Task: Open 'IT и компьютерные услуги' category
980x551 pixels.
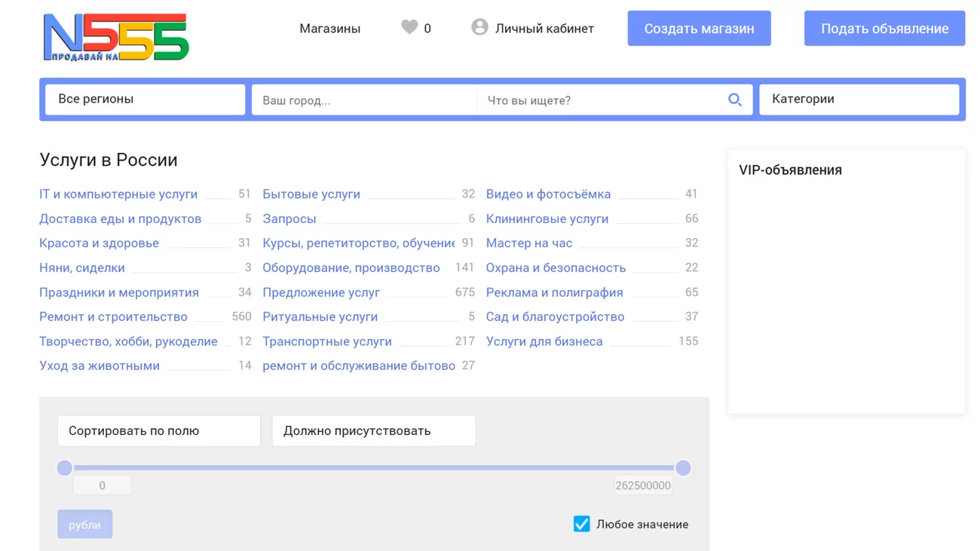Action: pyautogui.click(x=118, y=194)
